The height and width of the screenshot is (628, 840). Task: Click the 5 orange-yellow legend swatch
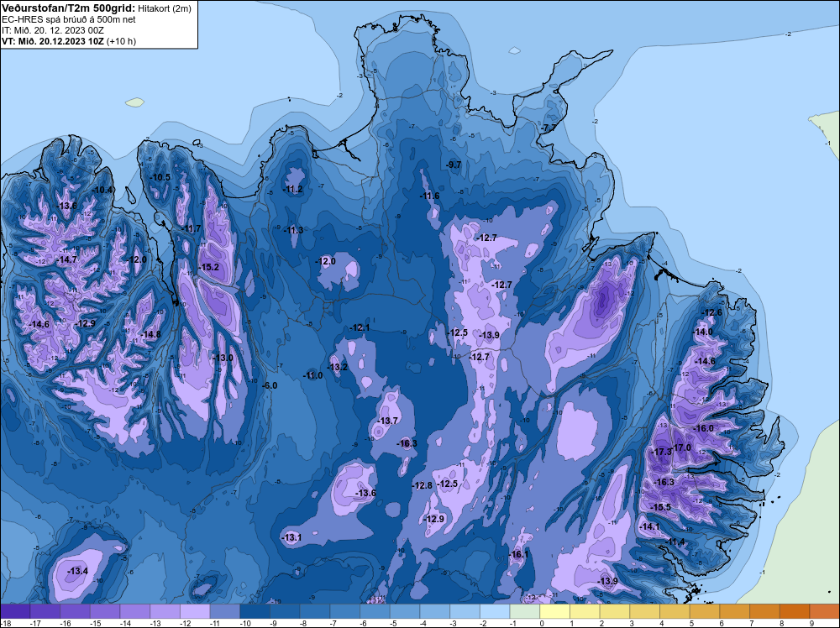point(705,610)
